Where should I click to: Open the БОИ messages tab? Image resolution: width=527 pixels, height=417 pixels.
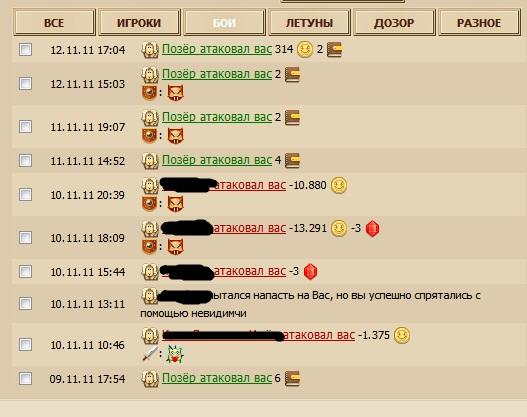224,23
